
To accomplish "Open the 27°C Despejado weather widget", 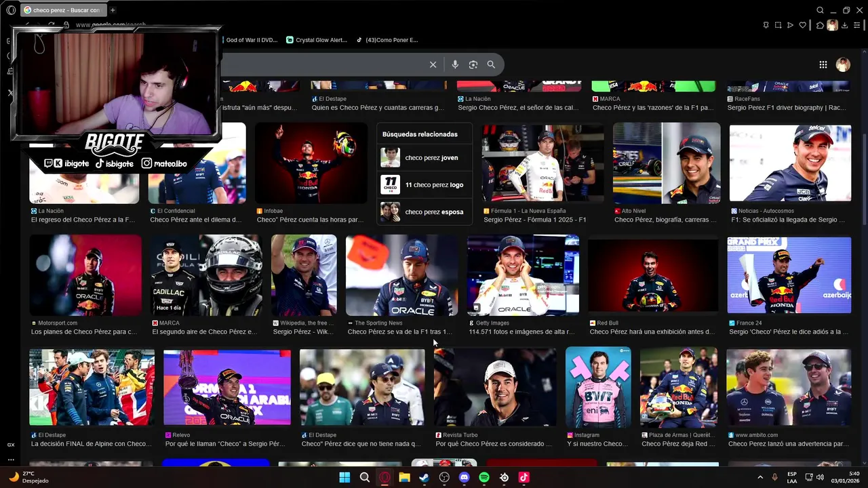I will point(27,477).
